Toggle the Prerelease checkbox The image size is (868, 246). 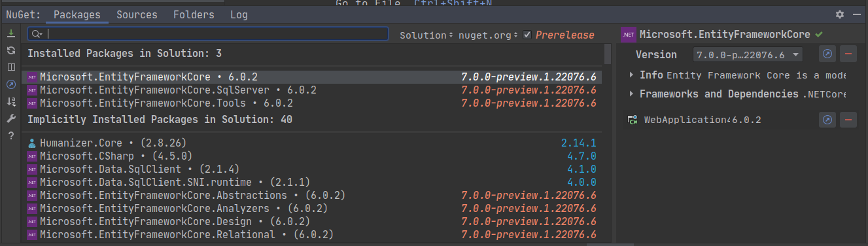[x=527, y=35]
